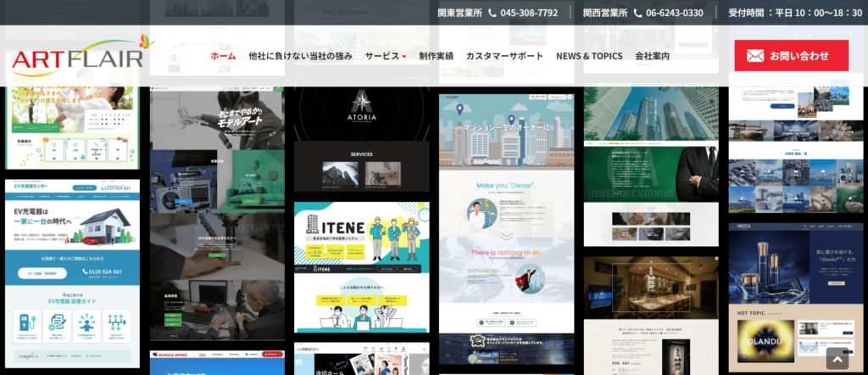Click the phone icon beside 関東営業所
This screenshot has width=868, height=375.
pos(492,13)
